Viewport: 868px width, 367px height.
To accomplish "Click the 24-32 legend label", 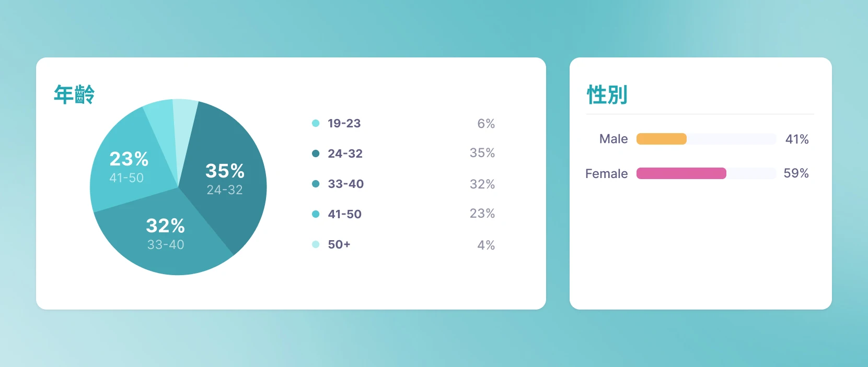I will 345,153.
